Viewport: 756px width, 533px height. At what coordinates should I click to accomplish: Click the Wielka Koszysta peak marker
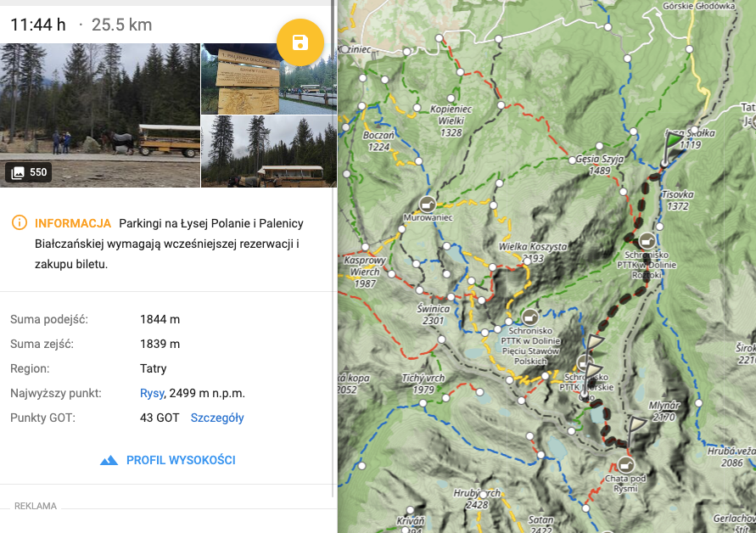point(527,261)
